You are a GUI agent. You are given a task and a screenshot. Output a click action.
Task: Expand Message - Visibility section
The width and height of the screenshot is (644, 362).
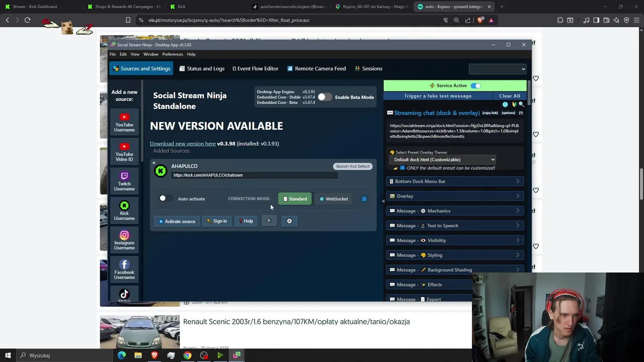click(455, 240)
